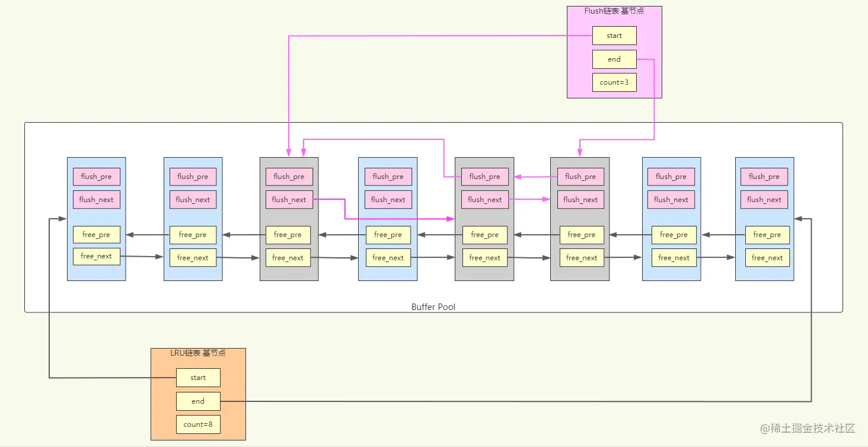Select free_next in the second blue node
868x447 pixels.
[x=193, y=258]
